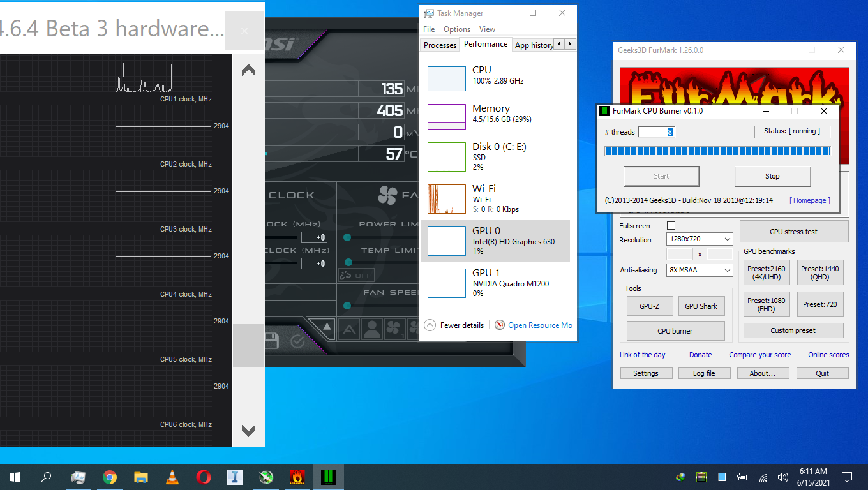Screen dimensions: 868x490
Task: Click the 'A' information icon in Afterburner
Action: pos(349,328)
